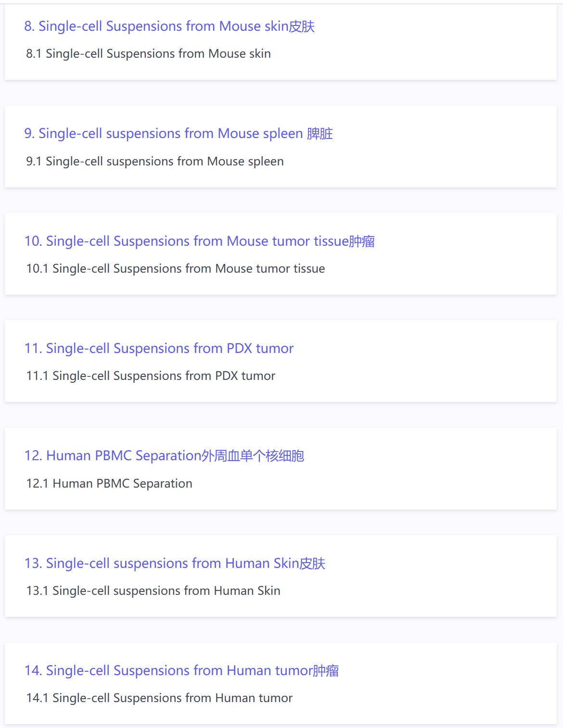Image resolution: width=563 pixels, height=728 pixels.
Task: Open section 12 Human PBMC Separation heading
Action: coord(164,455)
